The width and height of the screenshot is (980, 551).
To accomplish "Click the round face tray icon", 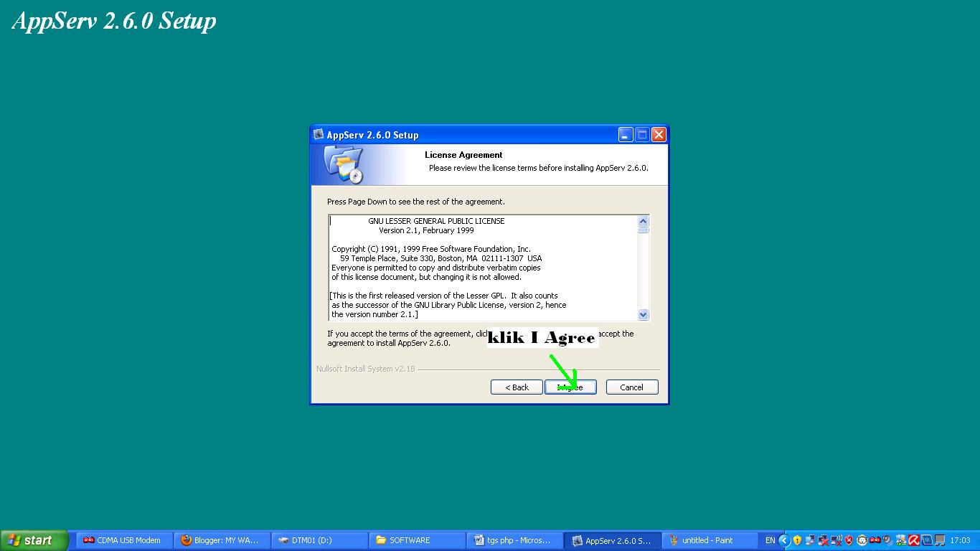I will (x=862, y=540).
